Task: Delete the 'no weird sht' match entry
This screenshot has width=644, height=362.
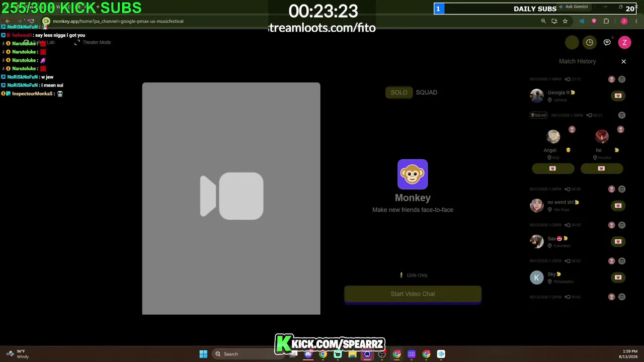Action: coord(622,189)
